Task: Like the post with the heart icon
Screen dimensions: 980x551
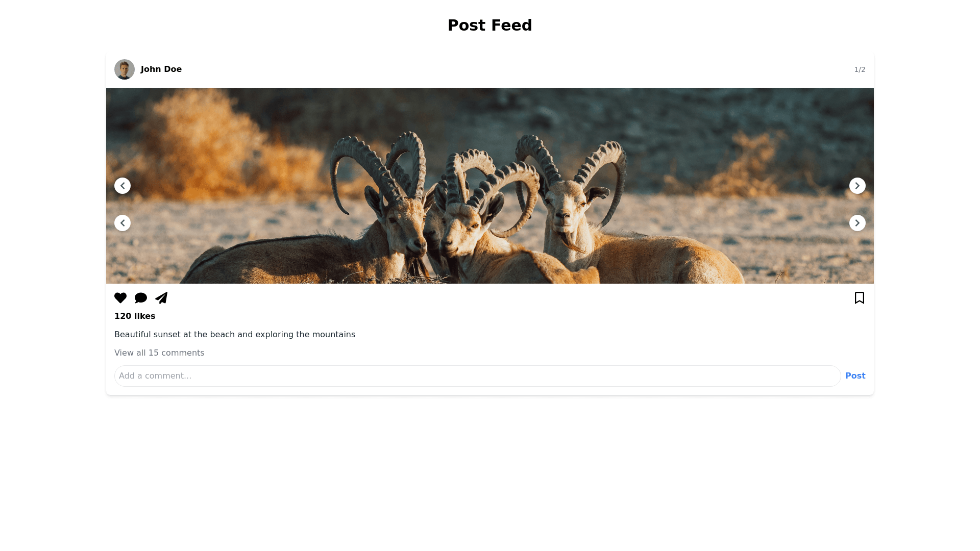Action: pyautogui.click(x=120, y=298)
